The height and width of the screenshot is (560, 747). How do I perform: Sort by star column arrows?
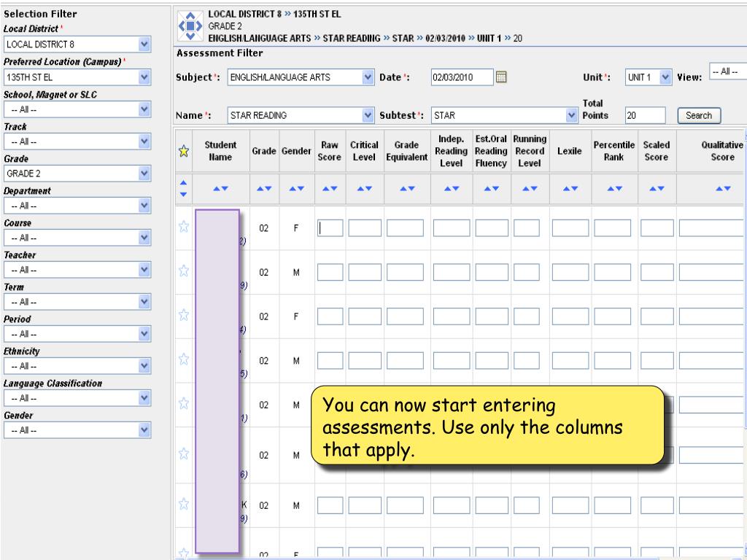[183, 189]
